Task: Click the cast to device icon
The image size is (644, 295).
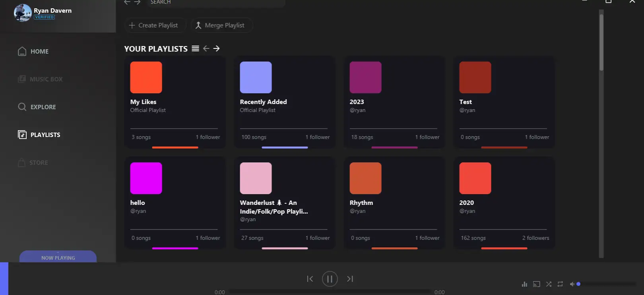Action: pos(536,284)
